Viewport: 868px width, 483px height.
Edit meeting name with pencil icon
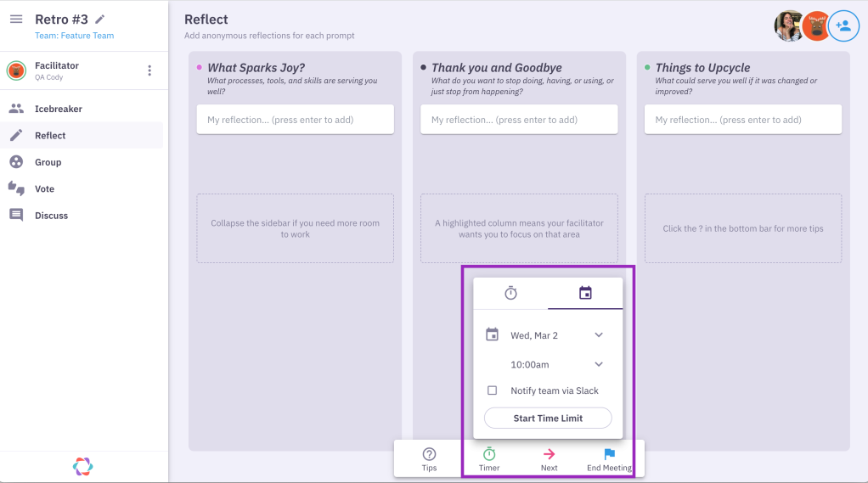[x=99, y=20]
